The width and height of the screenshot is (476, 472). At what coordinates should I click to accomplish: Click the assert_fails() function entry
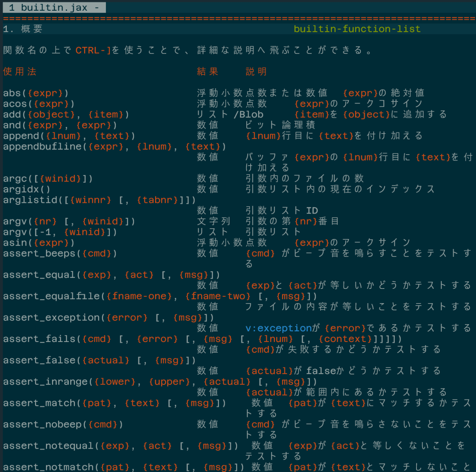point(203,339)
